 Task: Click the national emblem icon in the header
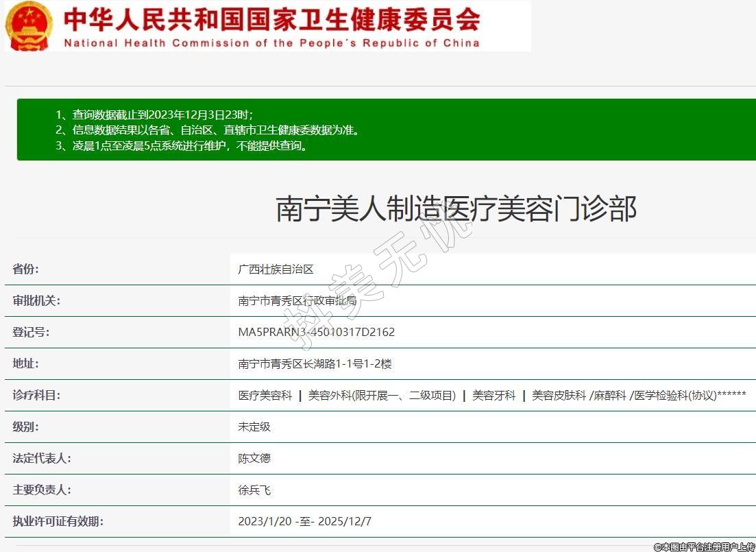[28, 26]
